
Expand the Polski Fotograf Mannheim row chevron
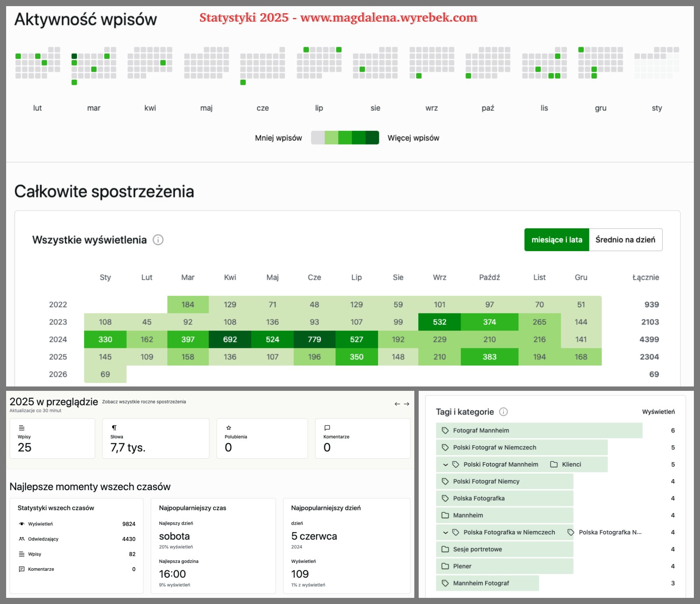pyautogui.click(x=445, y=464)
